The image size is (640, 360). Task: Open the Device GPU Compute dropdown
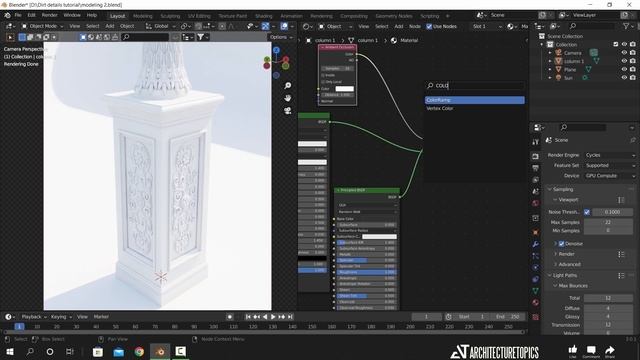pos(610,176)
